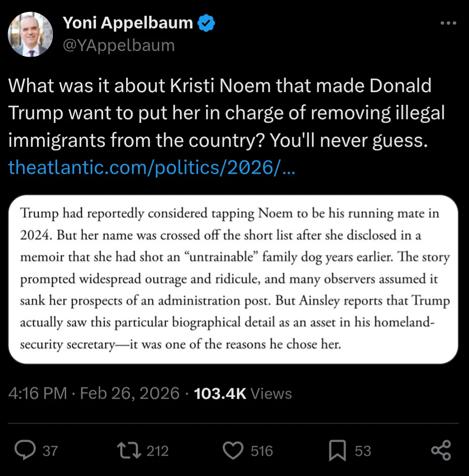Click the 53 bookmarks count

(363, 451)
